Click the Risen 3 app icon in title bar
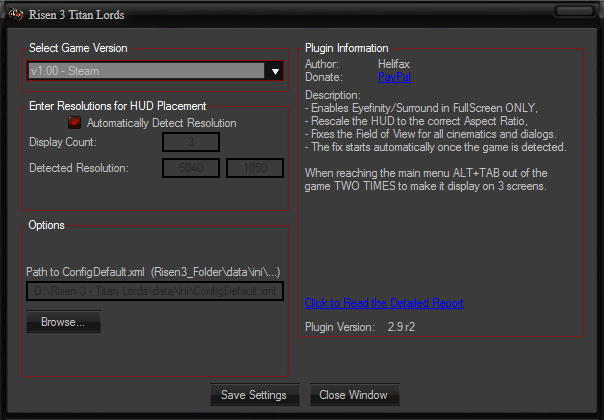604x420 pixels. click(x=15, y=14)
